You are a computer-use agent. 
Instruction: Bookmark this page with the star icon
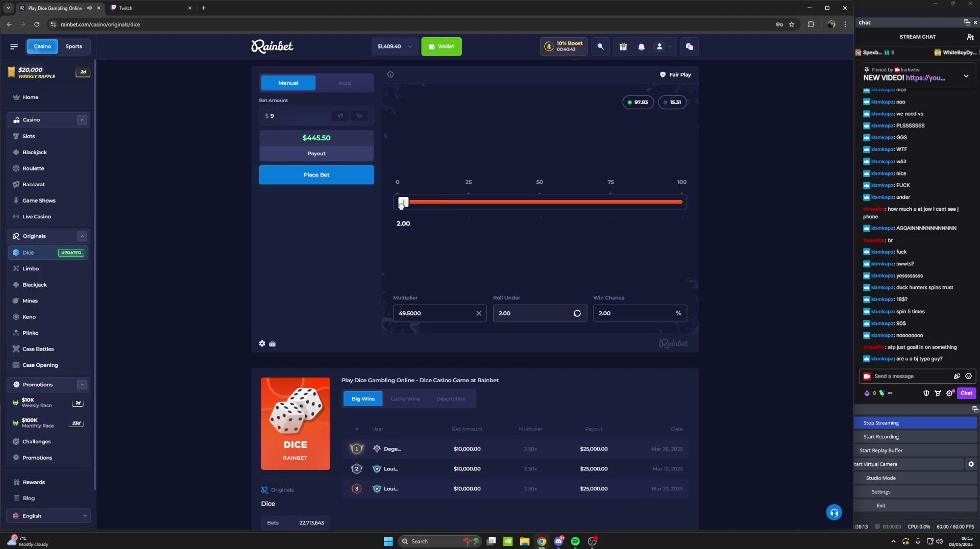pyautogui.click(x=792, y=24)
